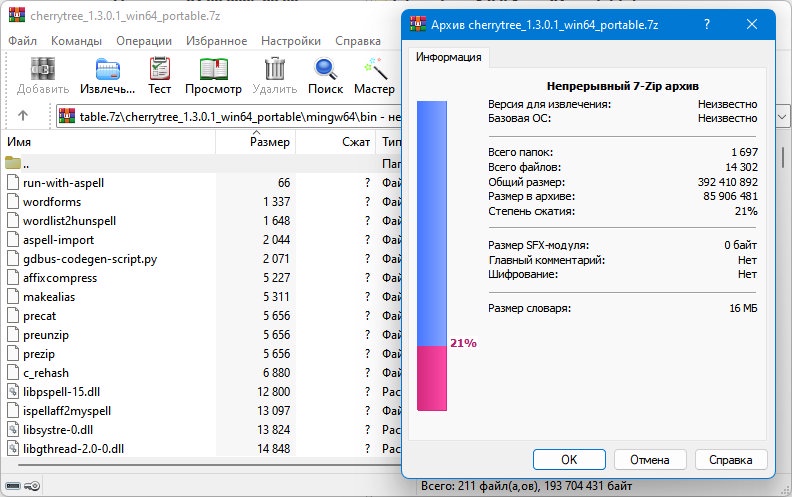
Task: Select the aspell-import file name
Action: tap(59, 240)
